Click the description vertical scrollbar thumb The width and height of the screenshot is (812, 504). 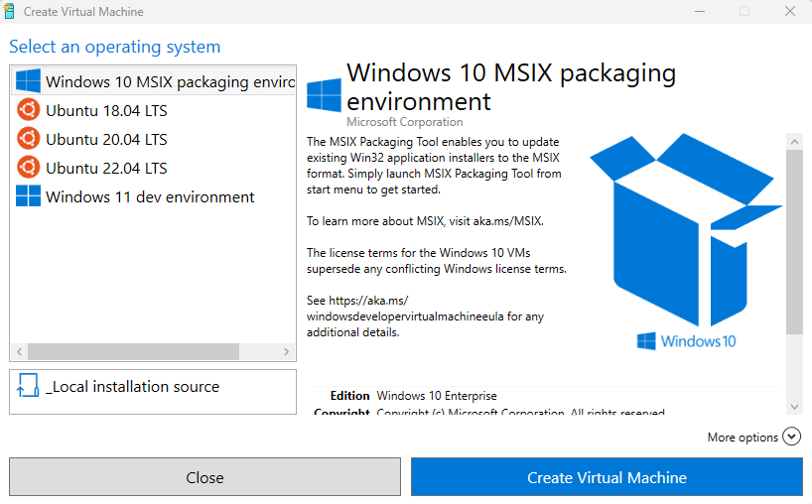794,241
